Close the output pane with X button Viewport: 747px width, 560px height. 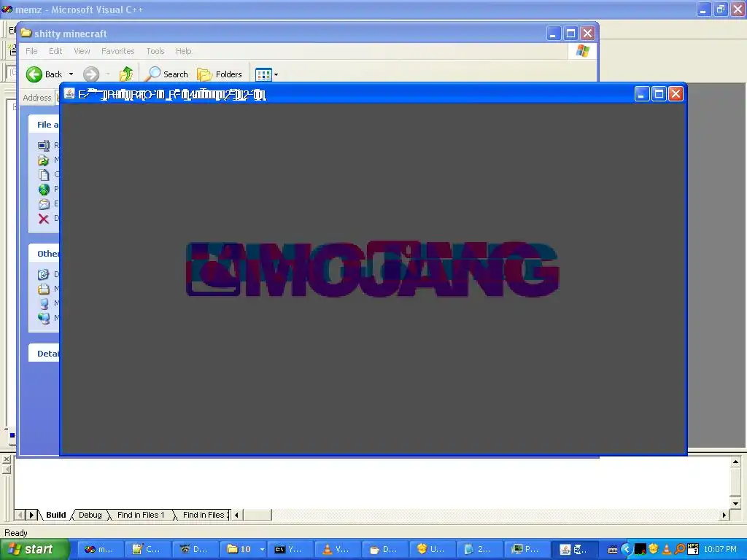tap(6, 459)
